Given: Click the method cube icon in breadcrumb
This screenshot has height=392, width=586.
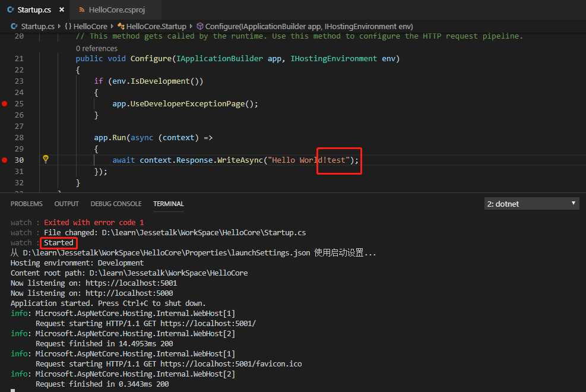Looking at the screenshot, I should point(200,27).
